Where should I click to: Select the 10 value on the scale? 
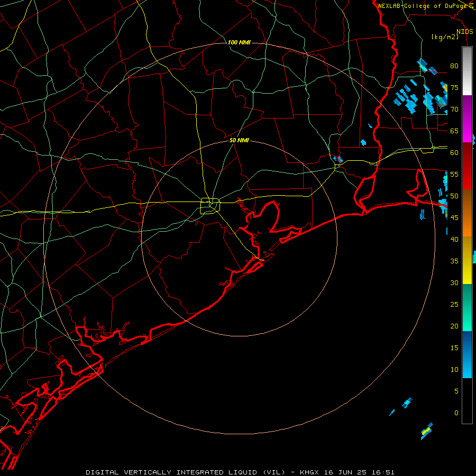click(454, 370)
